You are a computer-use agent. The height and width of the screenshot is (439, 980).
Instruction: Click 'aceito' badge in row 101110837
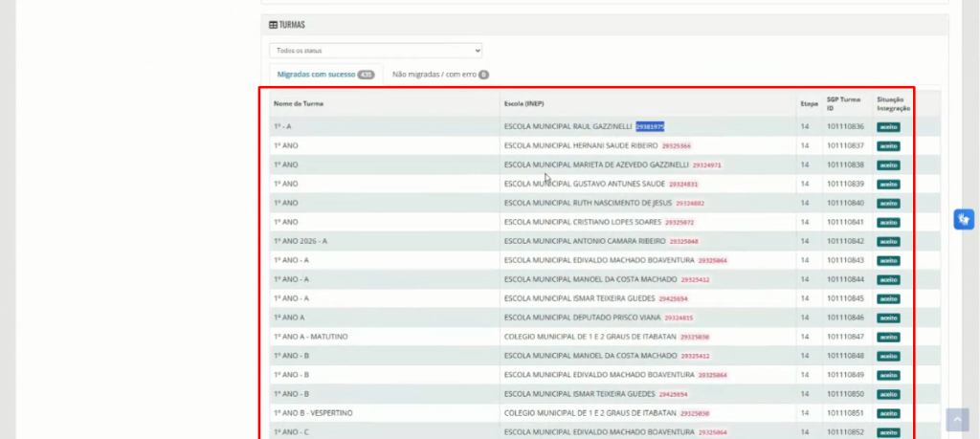point(888,146)
